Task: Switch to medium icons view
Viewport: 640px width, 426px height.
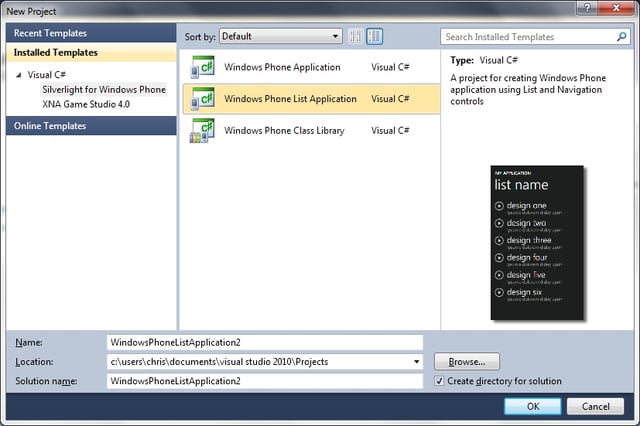Action: tap(375, 37)
